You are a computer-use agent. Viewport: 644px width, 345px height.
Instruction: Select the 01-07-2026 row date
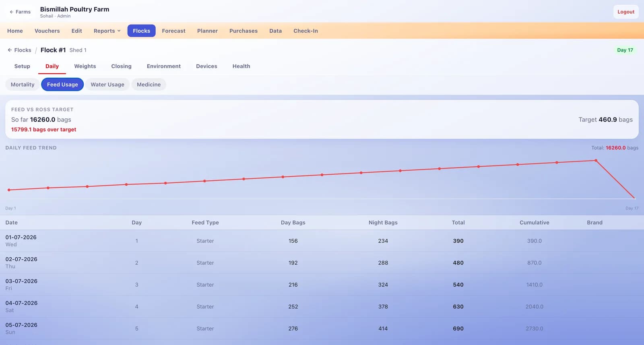(x=21, y=238)
